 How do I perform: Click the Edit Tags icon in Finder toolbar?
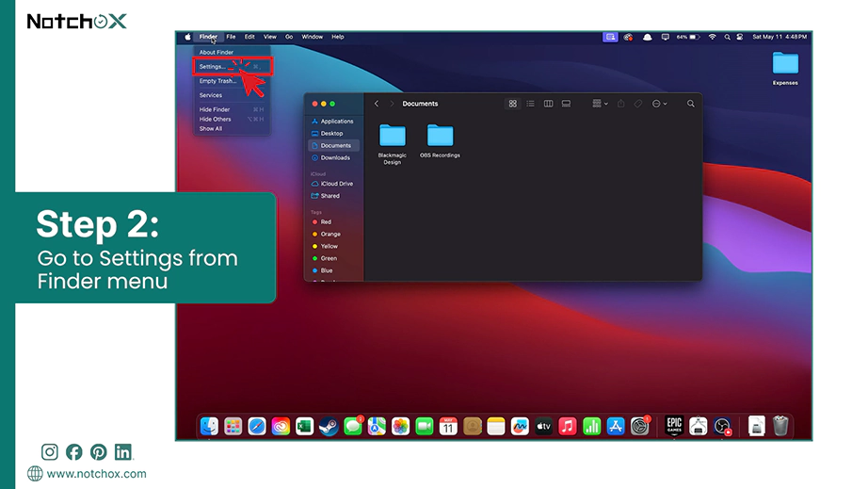[637, 104]
